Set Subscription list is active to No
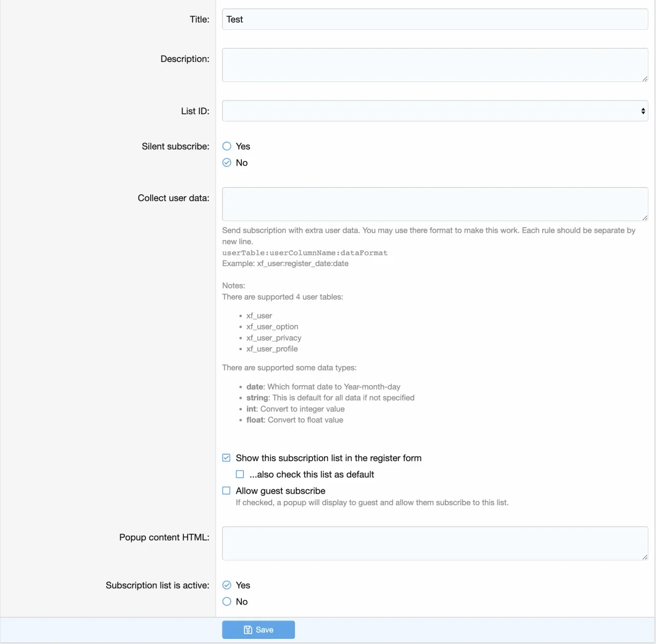Image resolution: width=656 pixels, height=644 pixels. (227, 601)
